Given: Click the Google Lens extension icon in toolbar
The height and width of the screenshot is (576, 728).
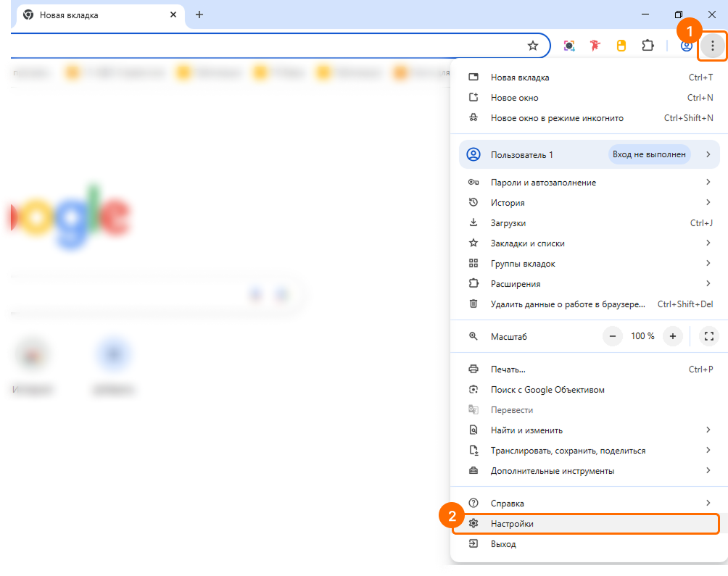Looking at the screenshot, I should tap(569, 46).
